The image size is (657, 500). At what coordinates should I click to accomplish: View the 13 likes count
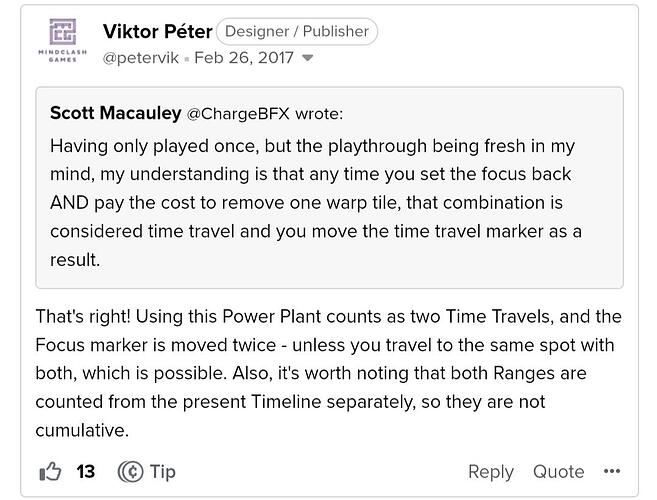[x=86, y=471]
